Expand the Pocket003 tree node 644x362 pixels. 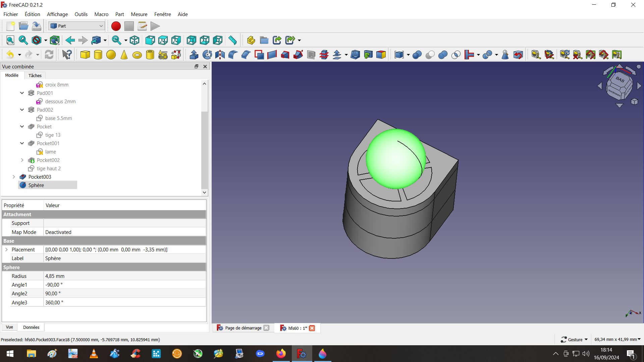[x=14, y=177]
